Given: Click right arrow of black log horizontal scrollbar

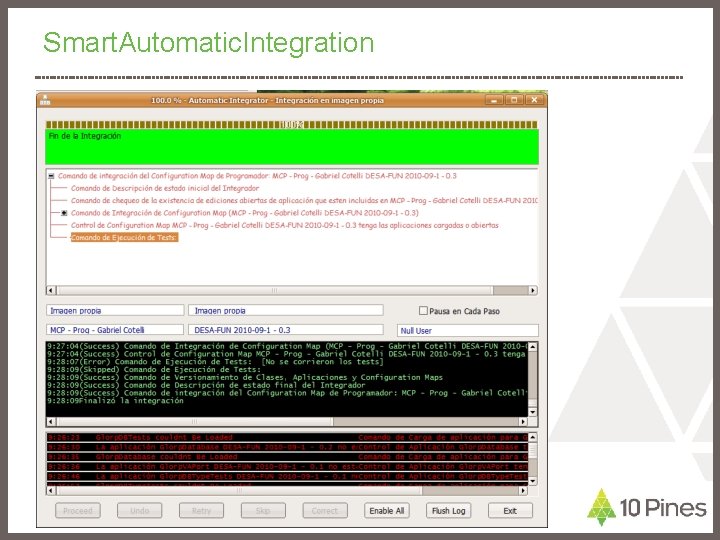Looking at the screenshot, I should click(523, 422).
